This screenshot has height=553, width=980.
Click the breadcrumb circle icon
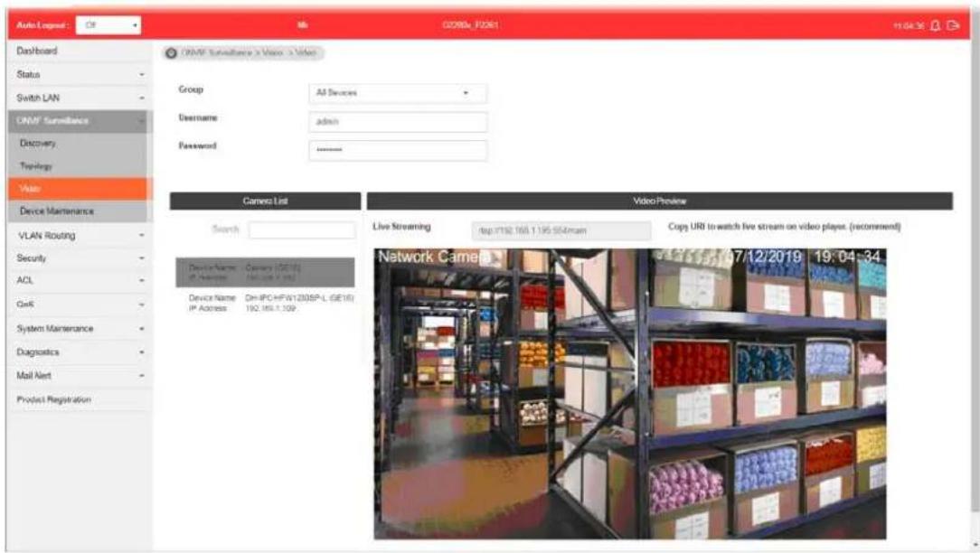[x=171, y=53]
